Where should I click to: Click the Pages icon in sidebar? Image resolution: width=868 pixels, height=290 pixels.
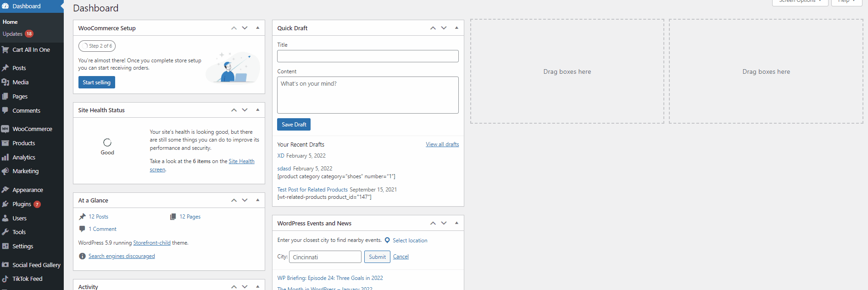(x=6, y=96)
